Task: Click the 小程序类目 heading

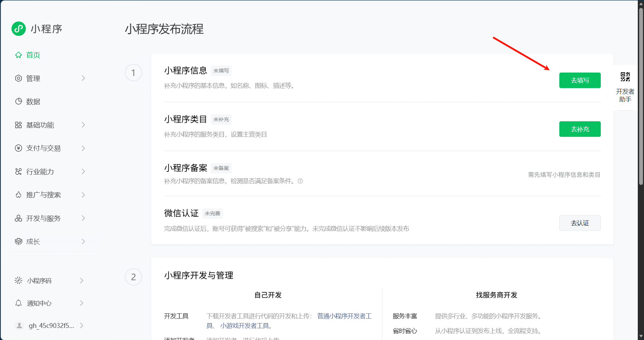Action: 186,119
